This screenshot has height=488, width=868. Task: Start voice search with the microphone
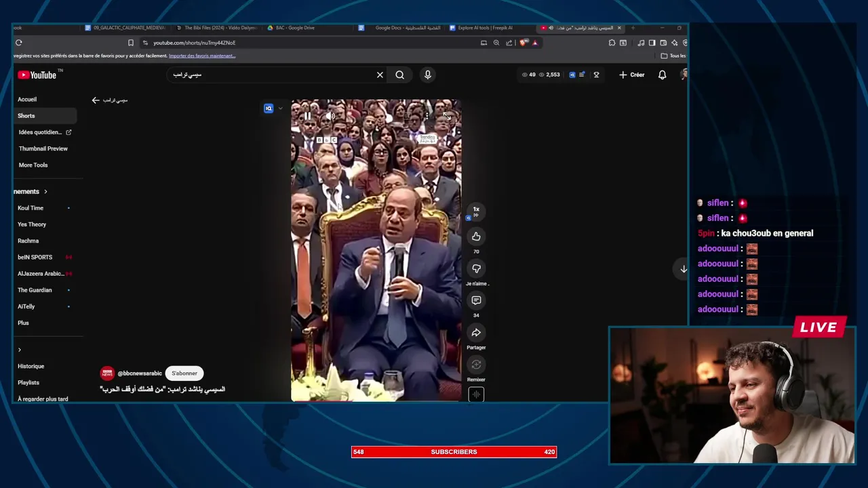427,75
